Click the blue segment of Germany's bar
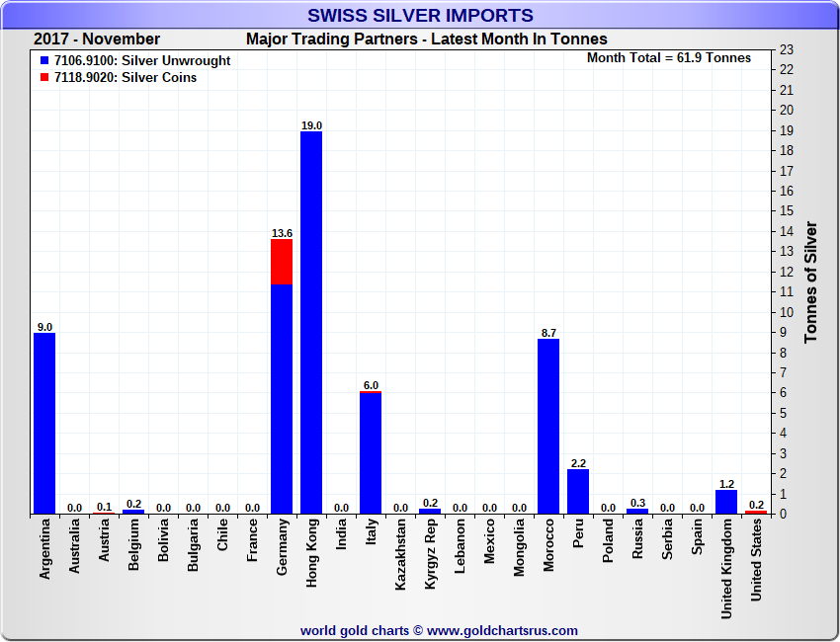Image resolution: width=840 pixels, height=642 pixels. click(x=282, y=398)
